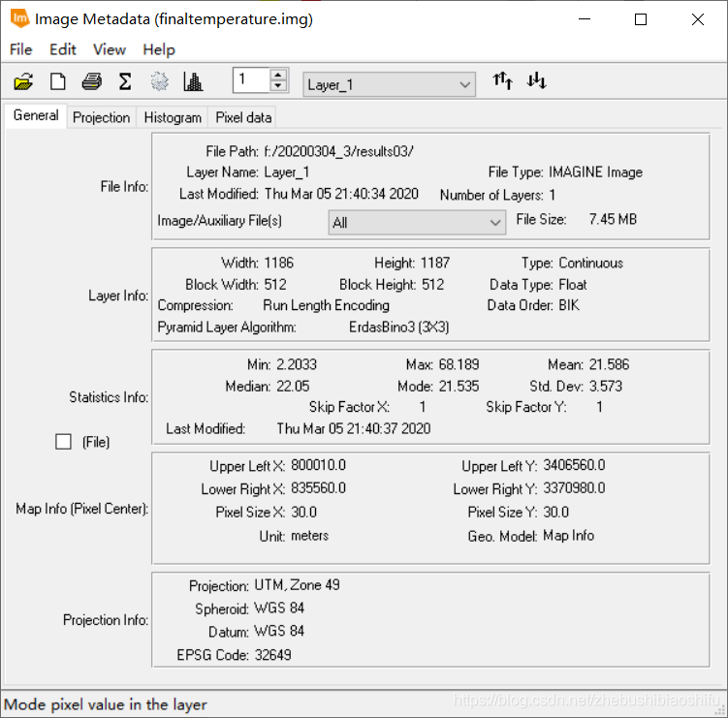This screenshot has height=718, width=728.
Task: Click the Median value 22.05
Action: [293, 387]
